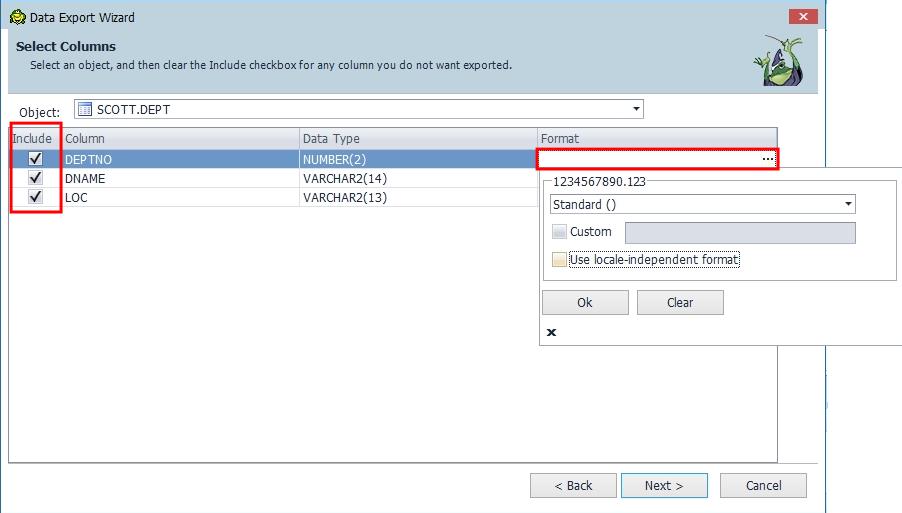Uncheck Include for LOC column
Image resolution: width=902 pixels, height=513 pixels.
35,197
